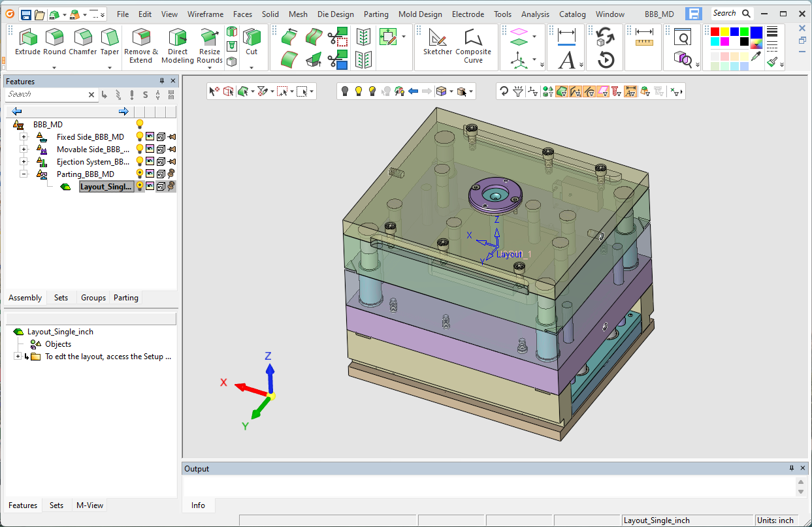Toggle the light bulb for BBB_MD
812x527 pixels.
pyautogui.click(x=139, y=124)
